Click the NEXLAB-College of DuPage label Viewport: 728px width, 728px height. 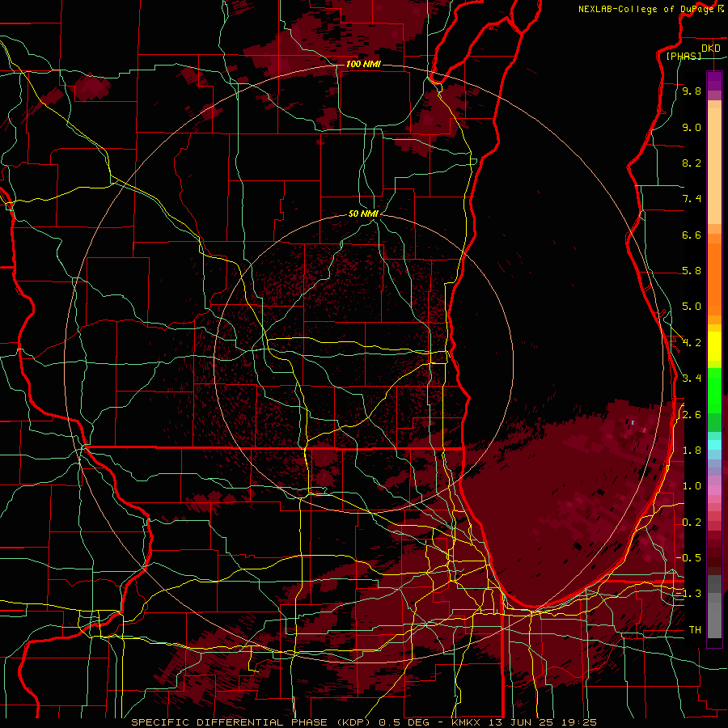click(x=645, y=9)
